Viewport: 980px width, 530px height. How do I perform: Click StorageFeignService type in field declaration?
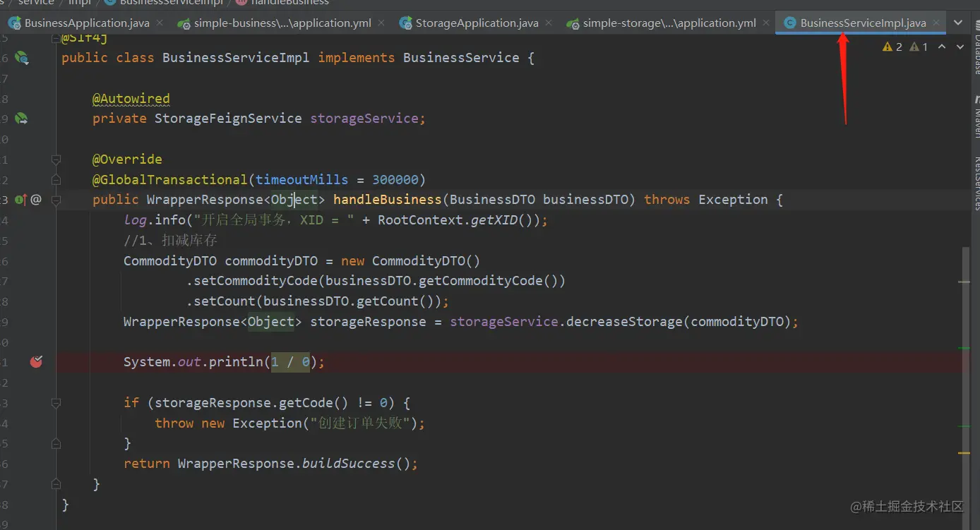pos(228,119)
